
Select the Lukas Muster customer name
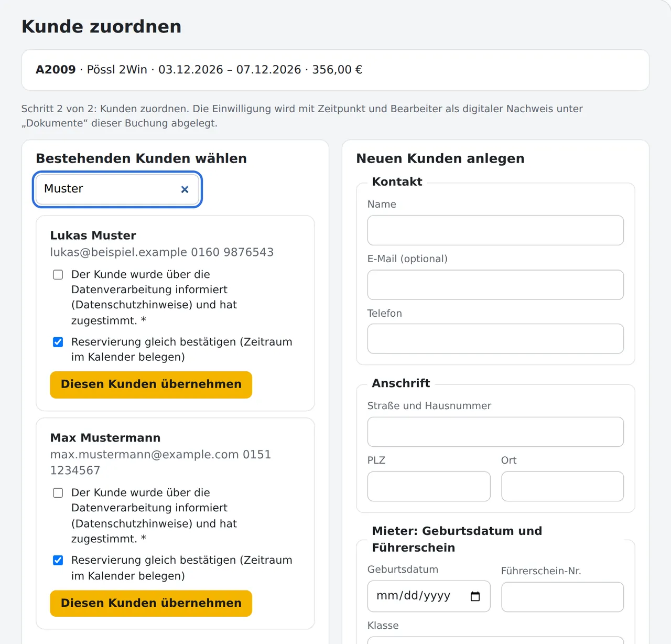click(x=93, y=235)
